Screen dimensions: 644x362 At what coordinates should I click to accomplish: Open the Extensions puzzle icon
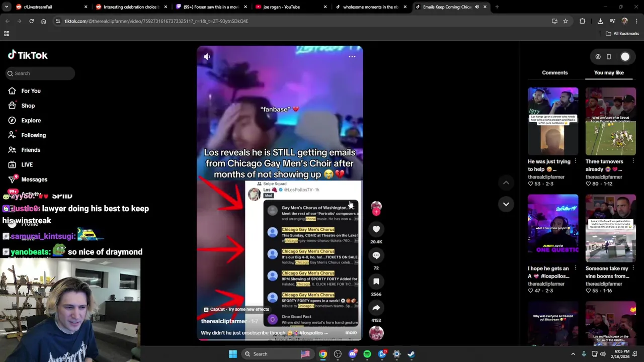[x=582, y=21]
